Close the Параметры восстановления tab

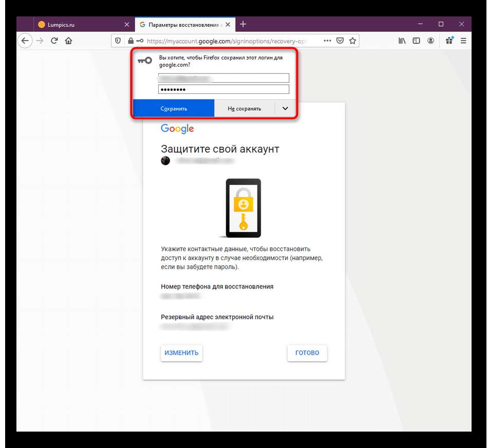coord(228,24)
